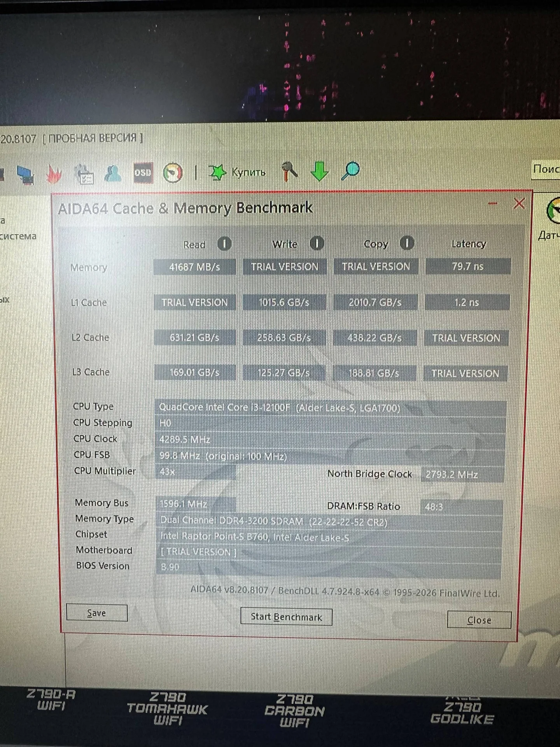Click the Chipset value Intel Raptor Point-S B760
The image size is (560, 747).
(329, 537)
